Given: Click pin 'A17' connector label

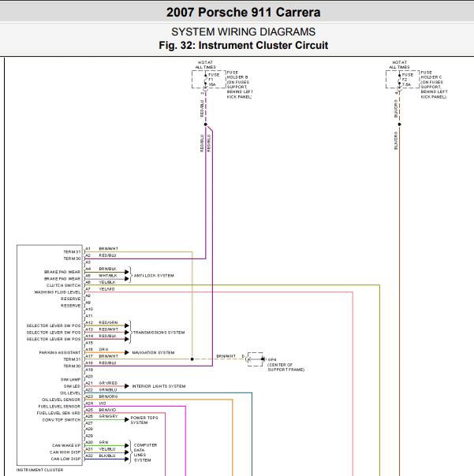Looking at the screenshot, I should [x=89, y=356].
